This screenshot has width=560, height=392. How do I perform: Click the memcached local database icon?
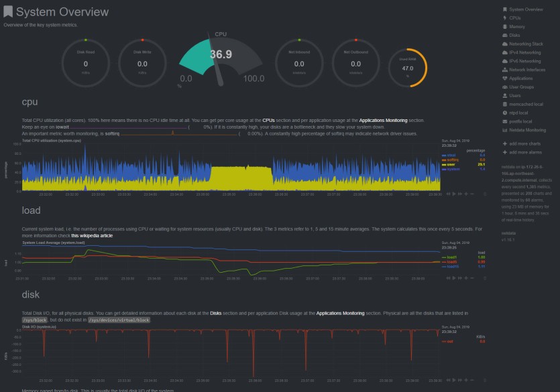coord(504,104)
